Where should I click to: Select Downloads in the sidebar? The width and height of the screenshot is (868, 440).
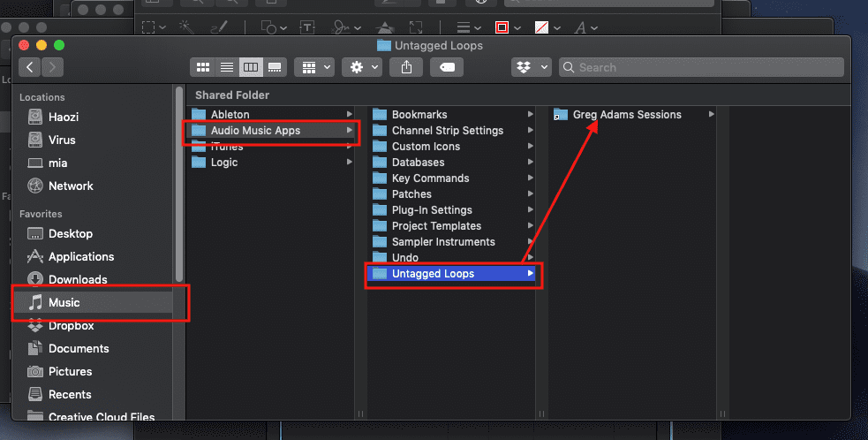click(x=78, y=279)
